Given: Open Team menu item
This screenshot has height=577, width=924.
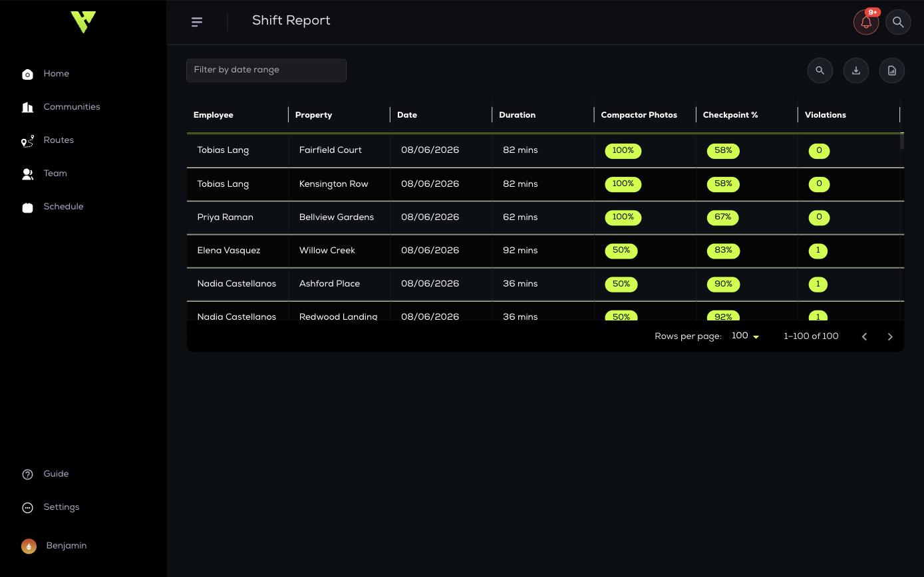Looking at the screenshot, I should point(55,173).
